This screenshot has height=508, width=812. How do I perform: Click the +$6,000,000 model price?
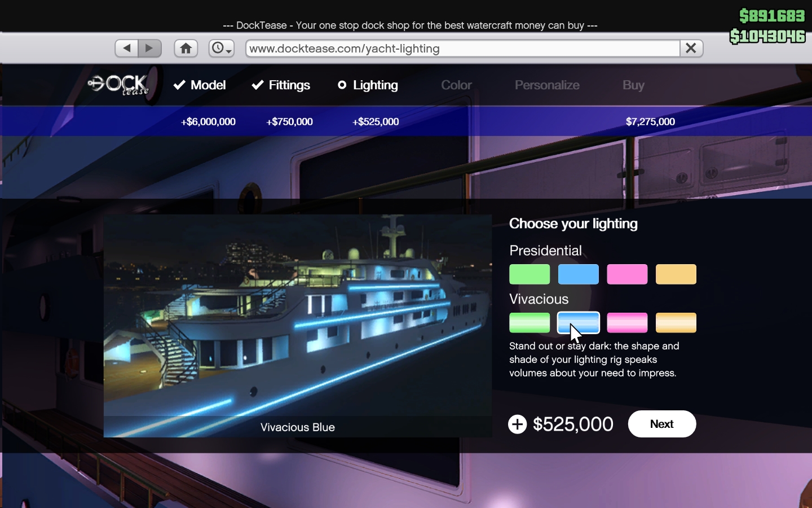tap(208, 122)
